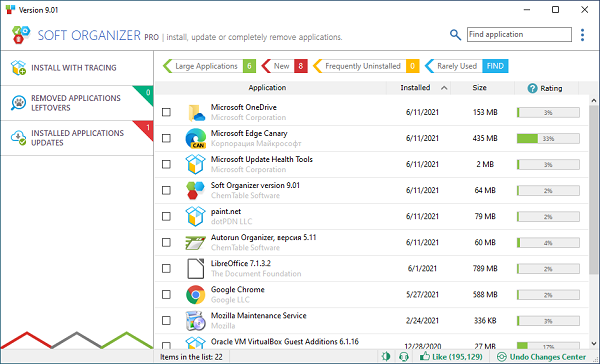
Task: Tick the paint.net checkbox
Action: coord(166,216)
